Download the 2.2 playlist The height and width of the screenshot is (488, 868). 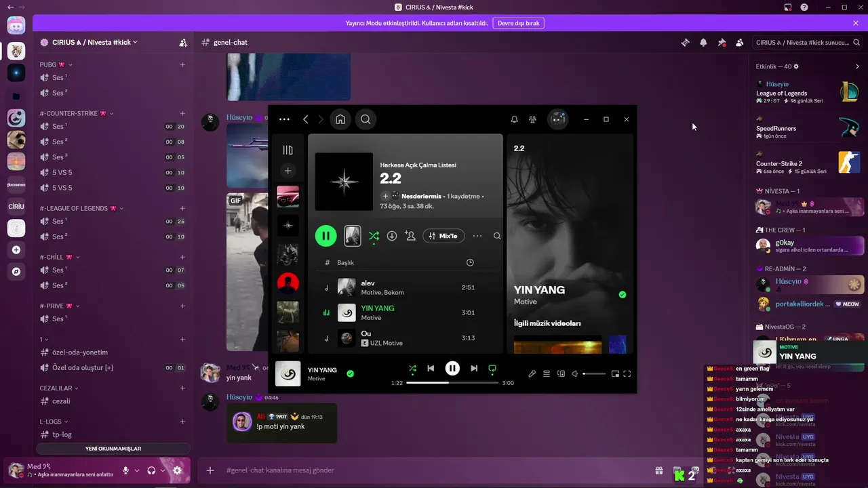392,236
